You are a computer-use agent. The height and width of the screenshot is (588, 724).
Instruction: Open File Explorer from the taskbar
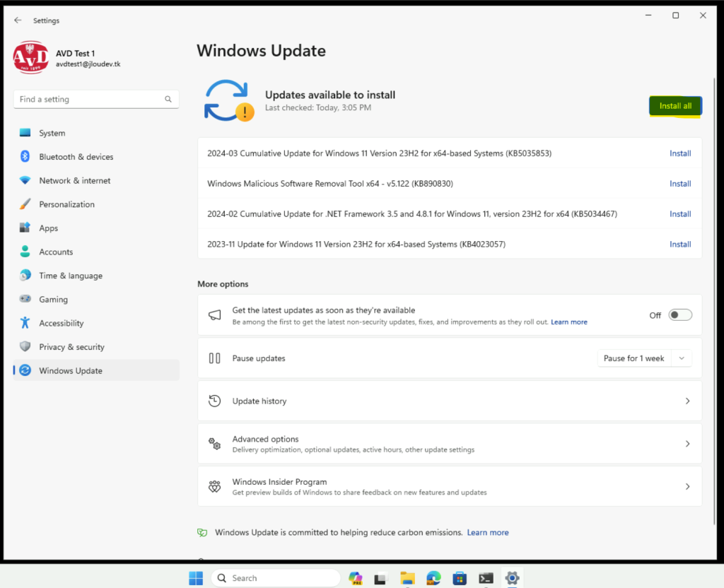pyautogui.click(x=407, y=578)
